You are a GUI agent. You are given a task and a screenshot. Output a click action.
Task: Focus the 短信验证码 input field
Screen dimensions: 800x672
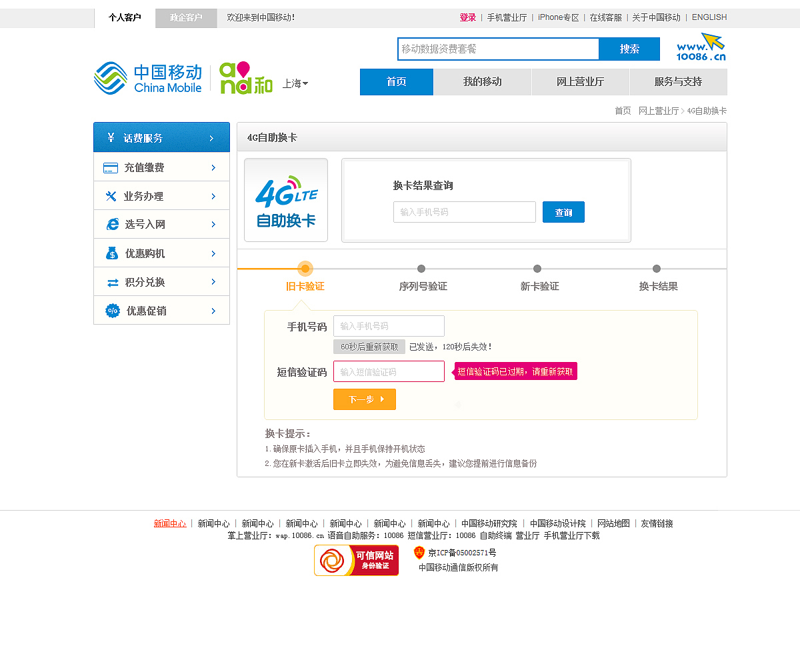click(x=389, y=371)
